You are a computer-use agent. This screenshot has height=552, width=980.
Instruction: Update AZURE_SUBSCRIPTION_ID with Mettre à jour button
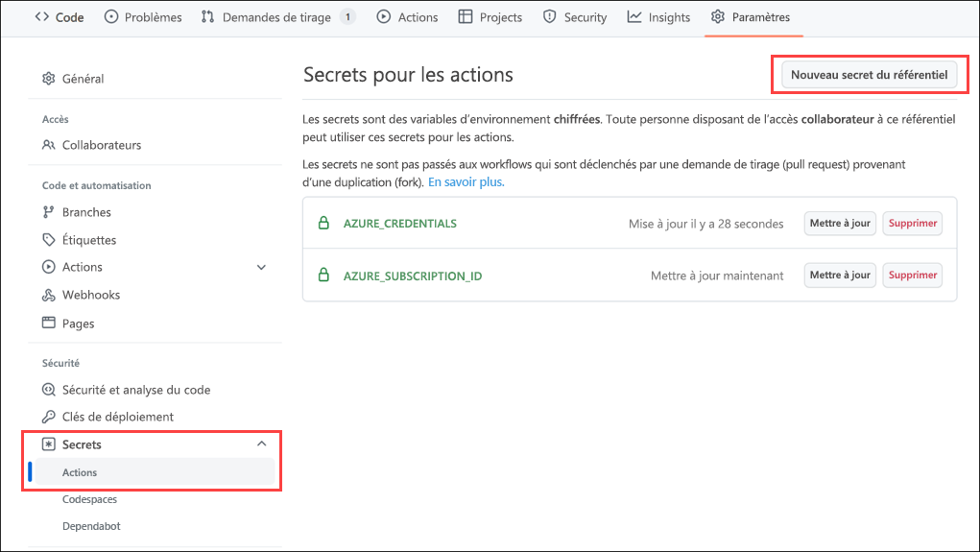(x=840, y=276)
